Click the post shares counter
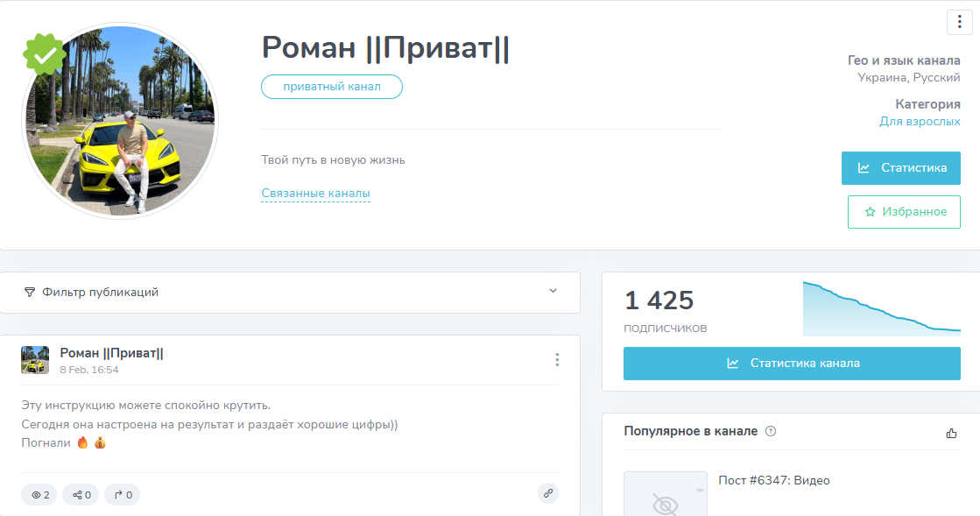980x516 pixels. pos(81,495)
